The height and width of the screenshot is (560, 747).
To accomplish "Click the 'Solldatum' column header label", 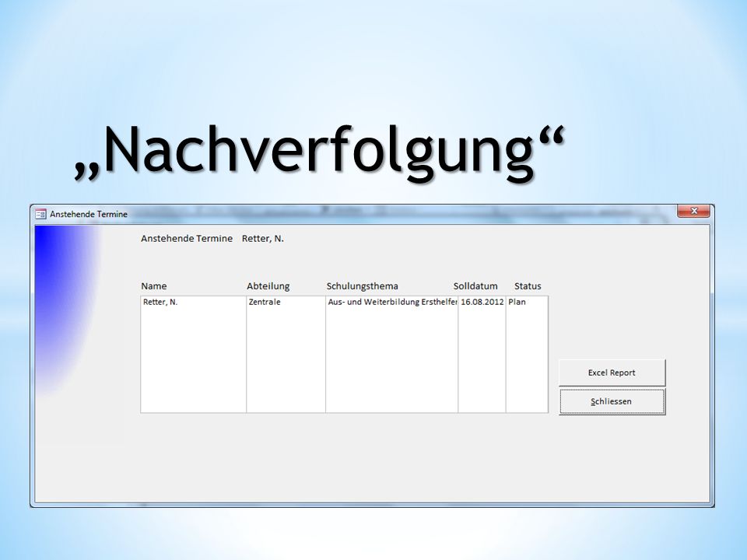I will pos(475,286).
